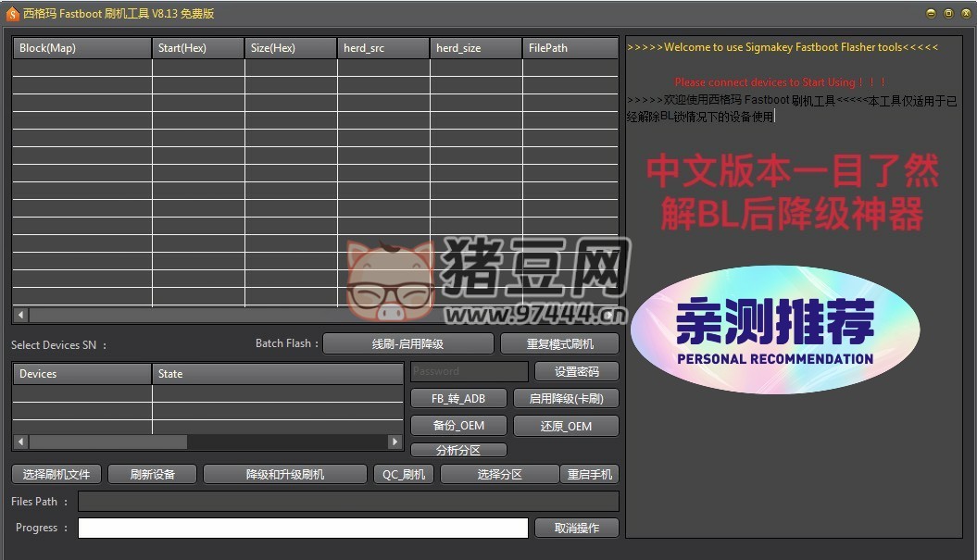977x560 pixels.
Task: Click the 还原_OEM button
Action: [x=566, y=426]
